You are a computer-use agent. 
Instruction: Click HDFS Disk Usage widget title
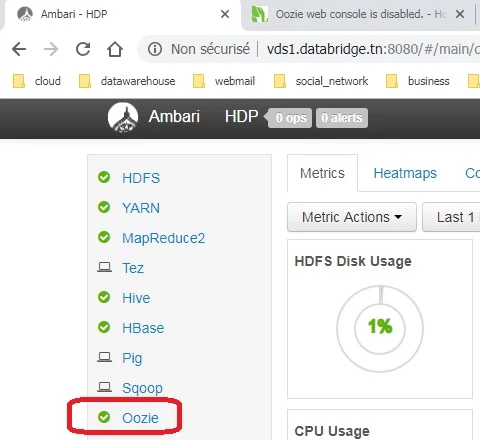click(353, 261)
